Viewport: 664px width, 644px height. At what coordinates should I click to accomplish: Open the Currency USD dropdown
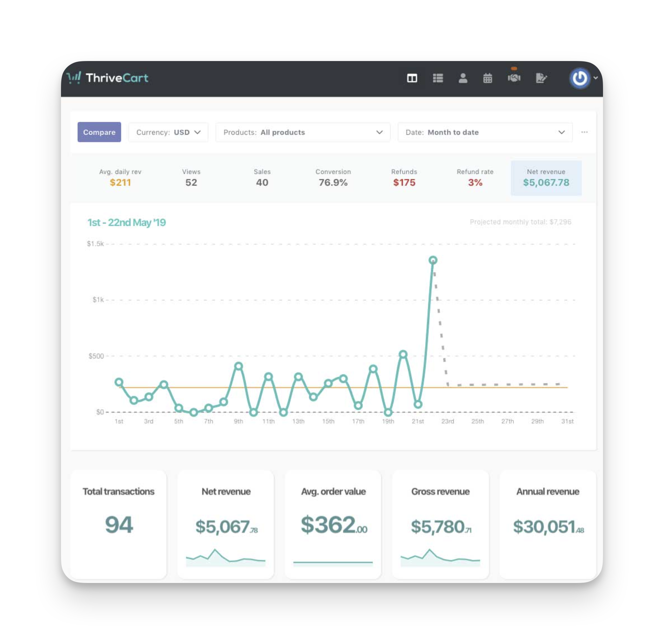pyautogui.click(x=168, y=132)
